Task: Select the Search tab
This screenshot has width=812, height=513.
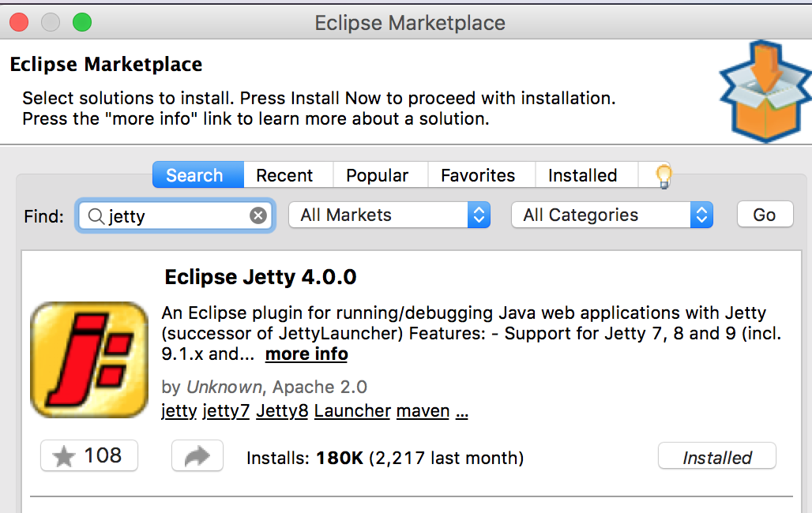Action: [x=194, y=175]
